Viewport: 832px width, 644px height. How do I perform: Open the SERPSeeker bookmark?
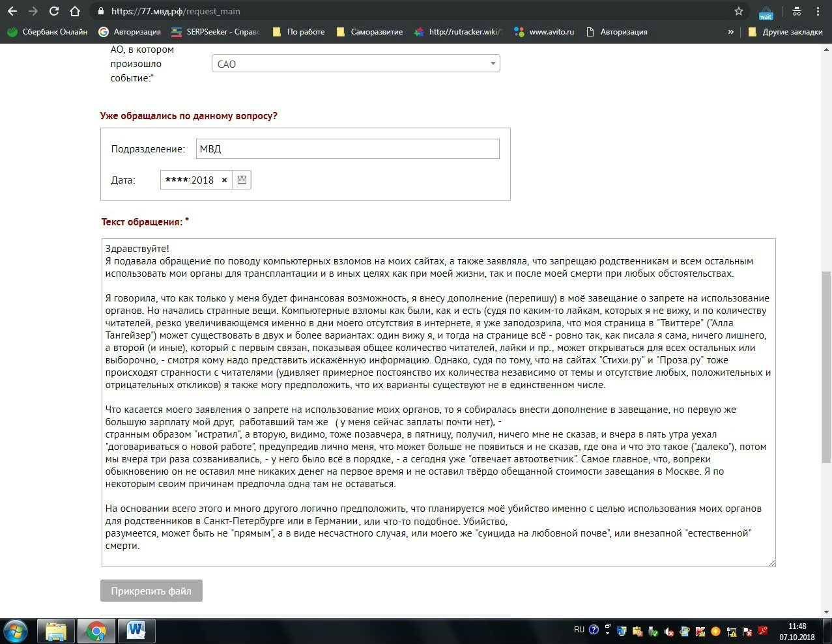point(215,31)
